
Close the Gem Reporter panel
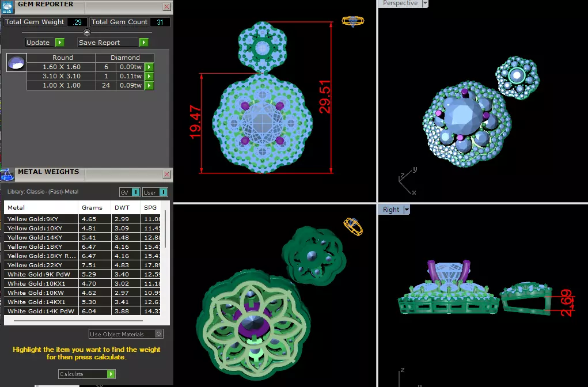click(x=167, y=7)
